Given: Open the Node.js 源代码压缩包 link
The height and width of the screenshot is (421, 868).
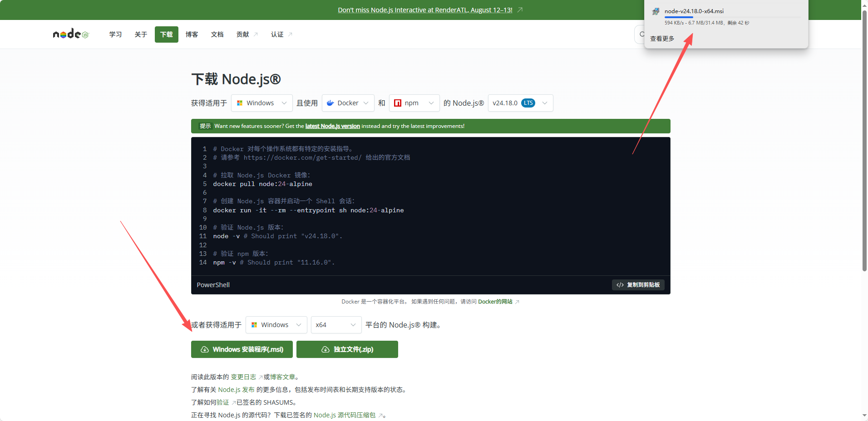Looking at the screenshot, I should pos(345,415).
